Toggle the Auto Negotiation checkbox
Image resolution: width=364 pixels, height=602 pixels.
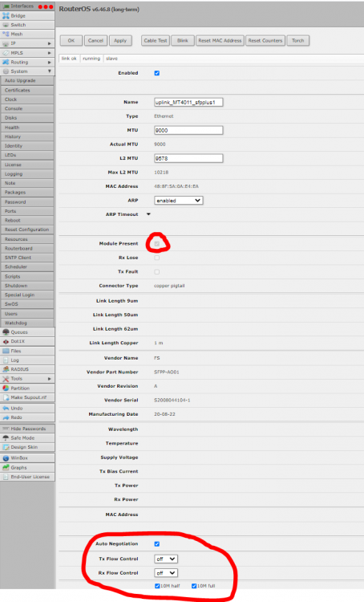pos(157,544)
